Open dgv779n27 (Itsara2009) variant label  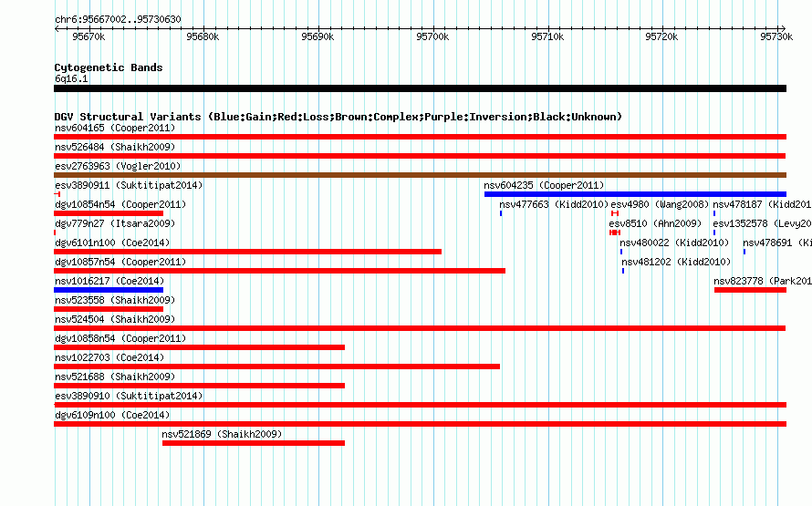click(x=115, y=223)
